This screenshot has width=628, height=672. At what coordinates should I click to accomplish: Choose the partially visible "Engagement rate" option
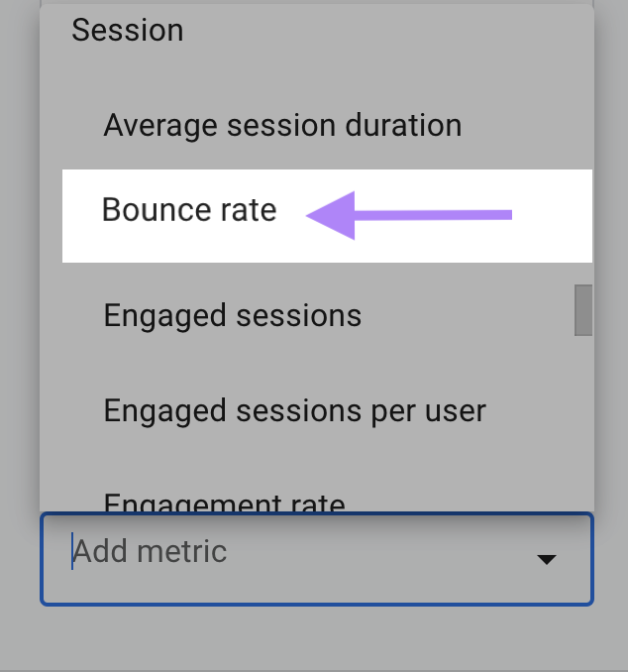225,503
